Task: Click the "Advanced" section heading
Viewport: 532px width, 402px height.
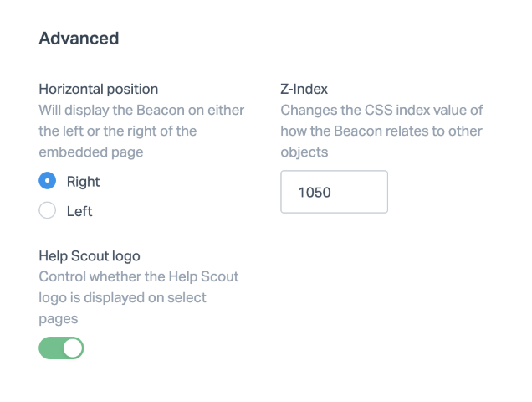Action: (79, 38)
